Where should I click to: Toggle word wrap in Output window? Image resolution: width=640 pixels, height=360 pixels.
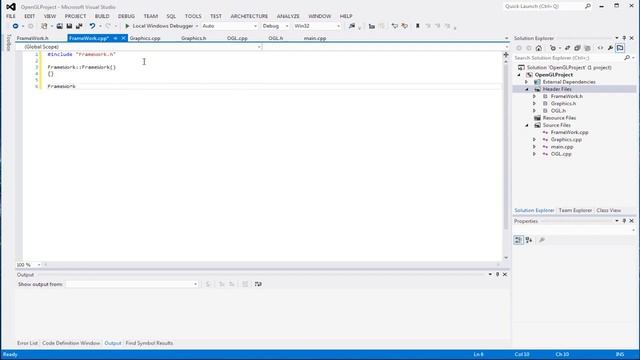(258, 284)
